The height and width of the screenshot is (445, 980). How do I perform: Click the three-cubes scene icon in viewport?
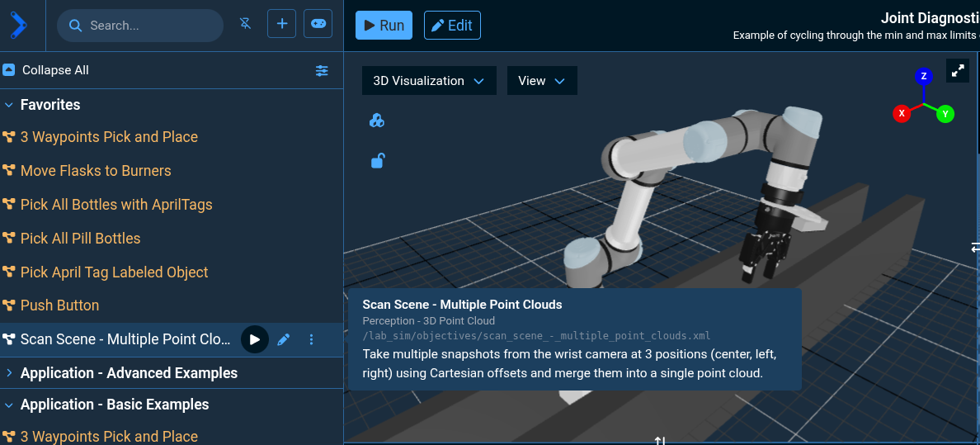pyautogui.click(x=377, y=121)
